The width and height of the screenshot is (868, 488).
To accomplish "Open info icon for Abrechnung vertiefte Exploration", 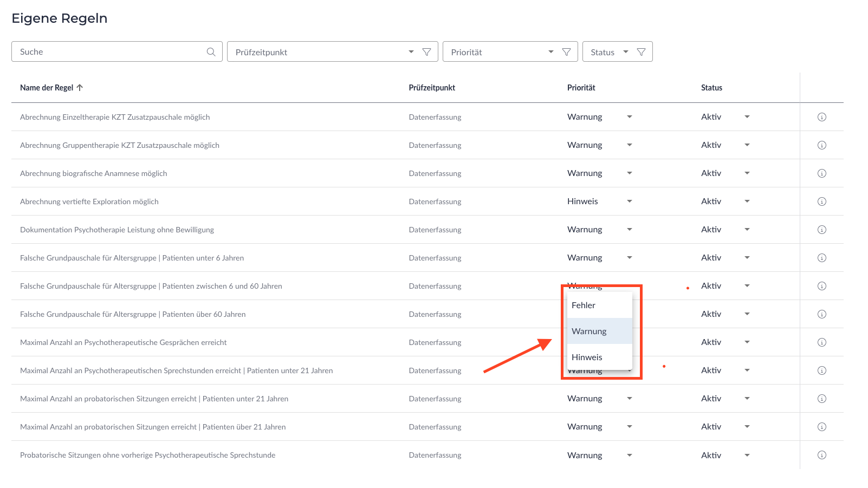I will [x=821, y=201].
